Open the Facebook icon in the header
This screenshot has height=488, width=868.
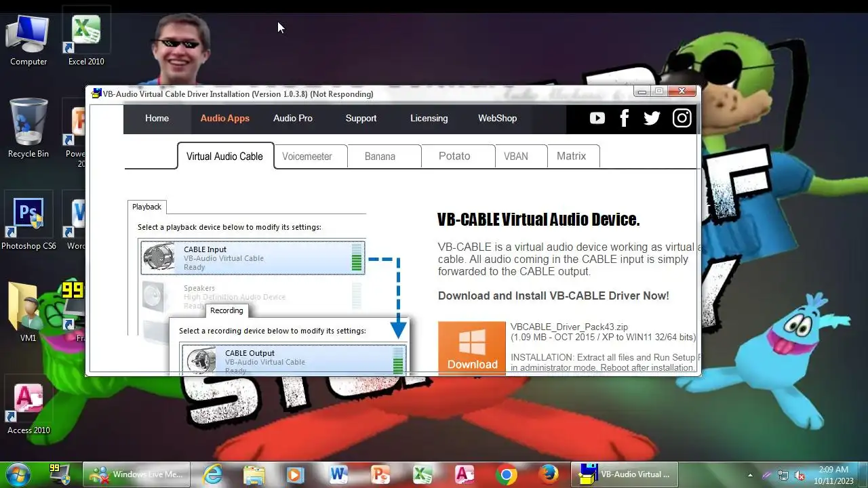(625, 118)
